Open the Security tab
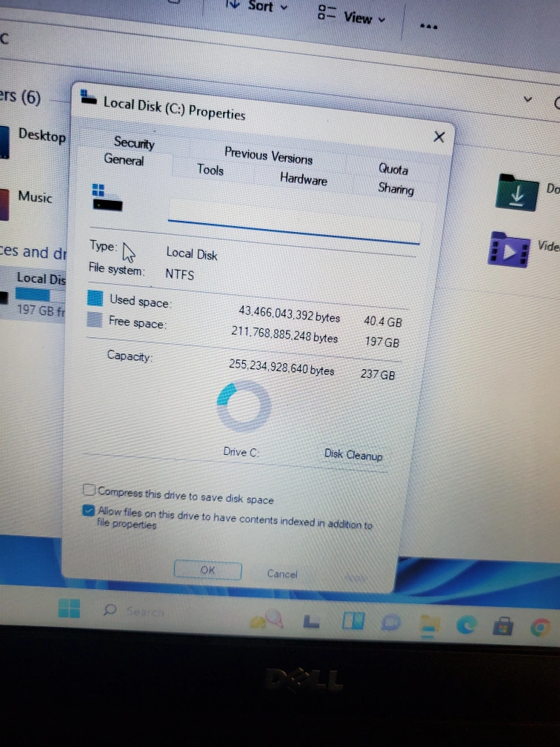 click(x=134, y=143)
